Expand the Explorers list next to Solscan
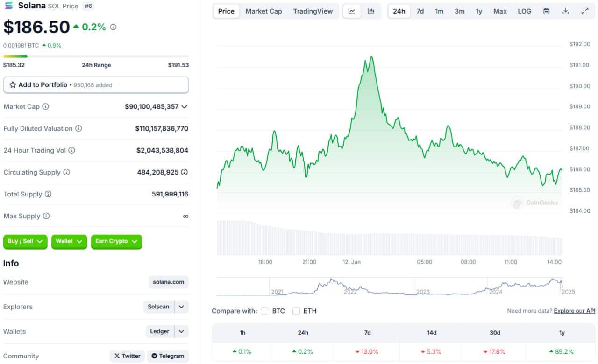 tap(181, 307)
